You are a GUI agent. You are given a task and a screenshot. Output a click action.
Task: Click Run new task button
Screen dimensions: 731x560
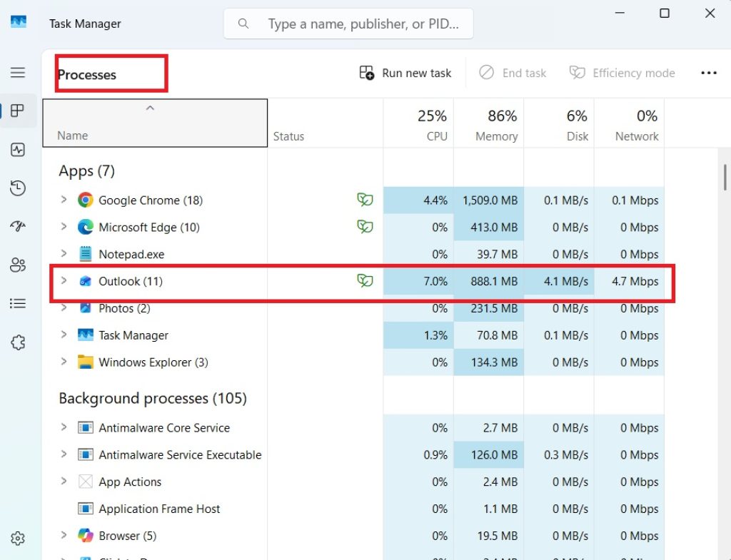405,73
